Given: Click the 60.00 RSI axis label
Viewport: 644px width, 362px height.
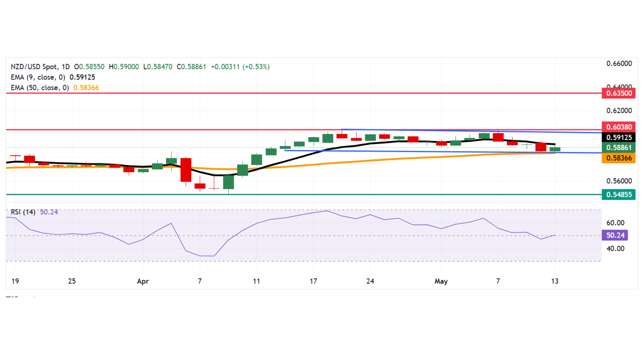Looking at the screenshot, I should tap(615, 223).
